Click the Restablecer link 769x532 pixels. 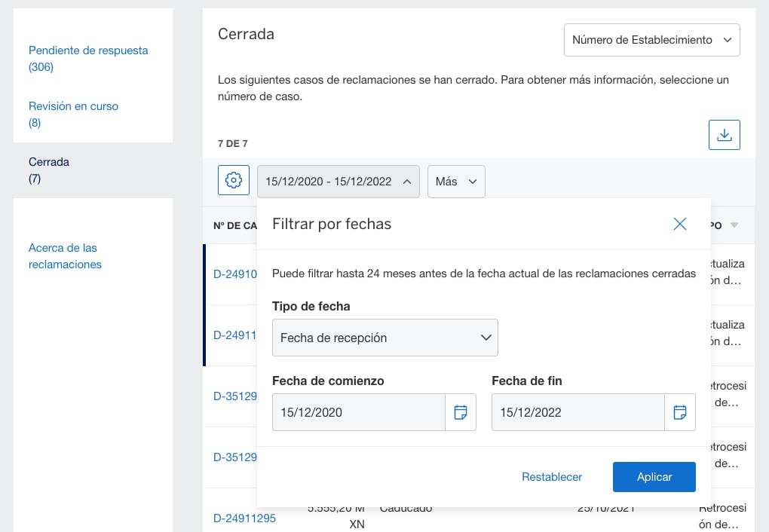click(551, 476)
